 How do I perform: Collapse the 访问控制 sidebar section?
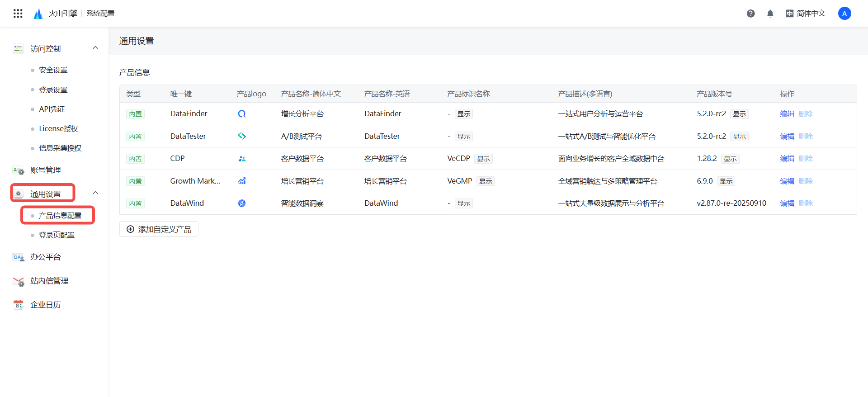pyautogui.click(x=95, y=48)
